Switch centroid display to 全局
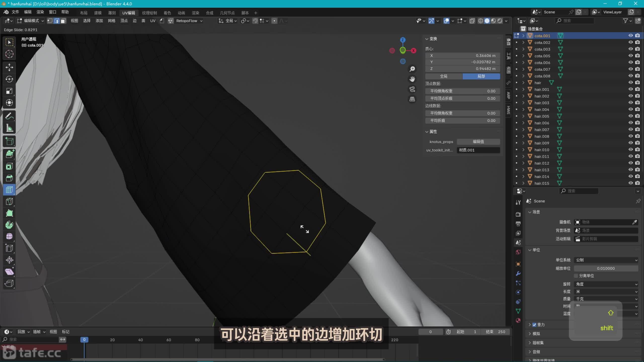 (444, 76)
